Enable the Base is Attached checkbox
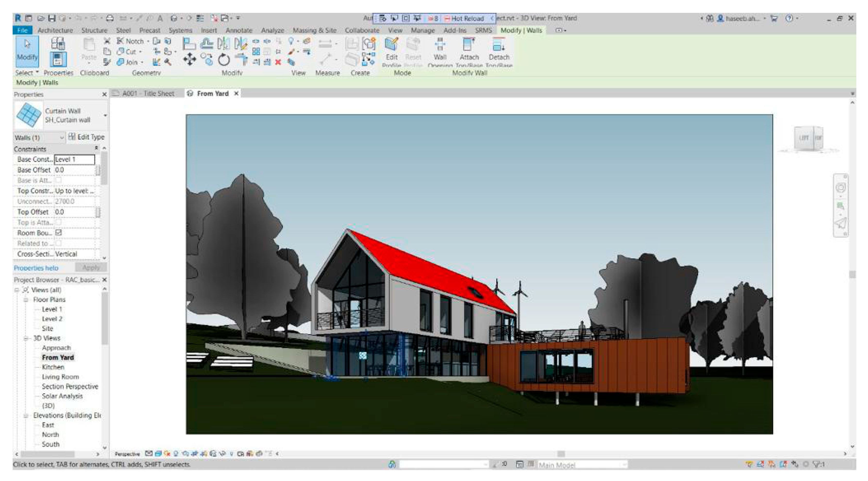The image size is (868, 481). pos(59,180)
